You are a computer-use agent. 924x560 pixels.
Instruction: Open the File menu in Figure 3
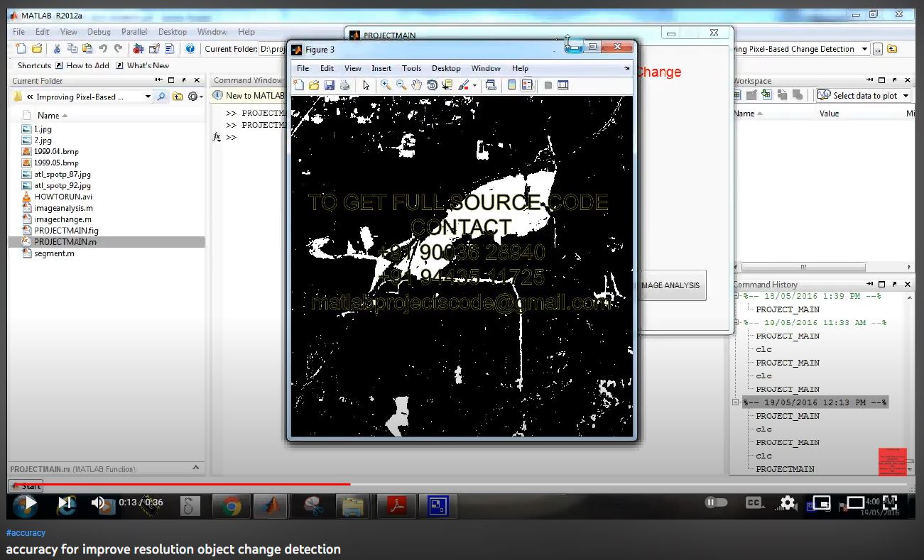tap(303, 68)
